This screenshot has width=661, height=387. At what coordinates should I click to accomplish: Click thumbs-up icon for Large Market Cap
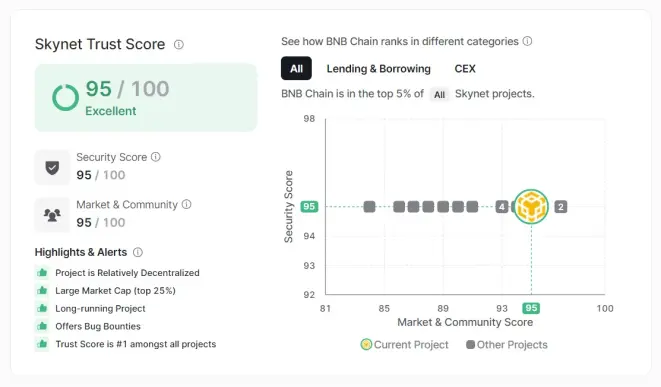point(42,290)
